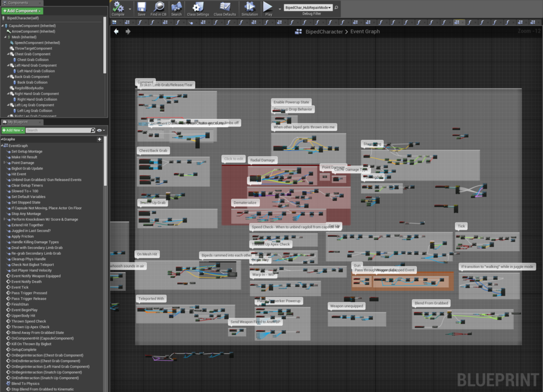Open the eye view options dropdown
Screen dimensions: 543x392
(101, 130)
